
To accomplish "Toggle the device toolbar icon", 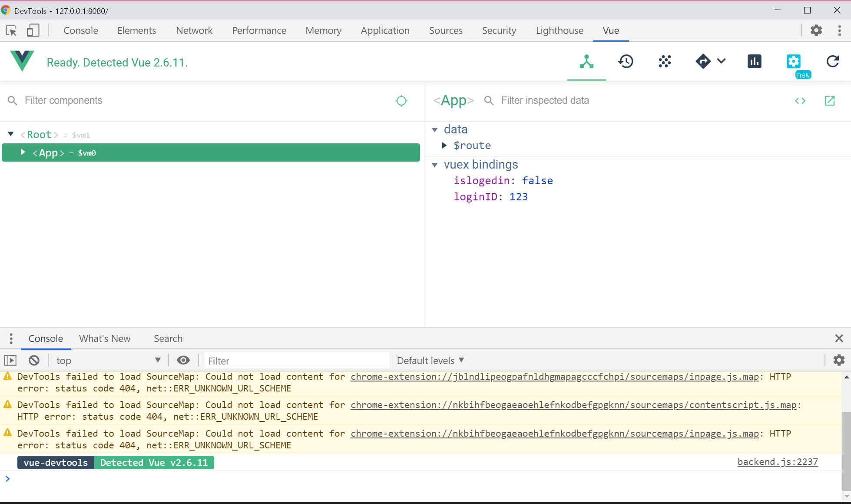I will 33,30.
